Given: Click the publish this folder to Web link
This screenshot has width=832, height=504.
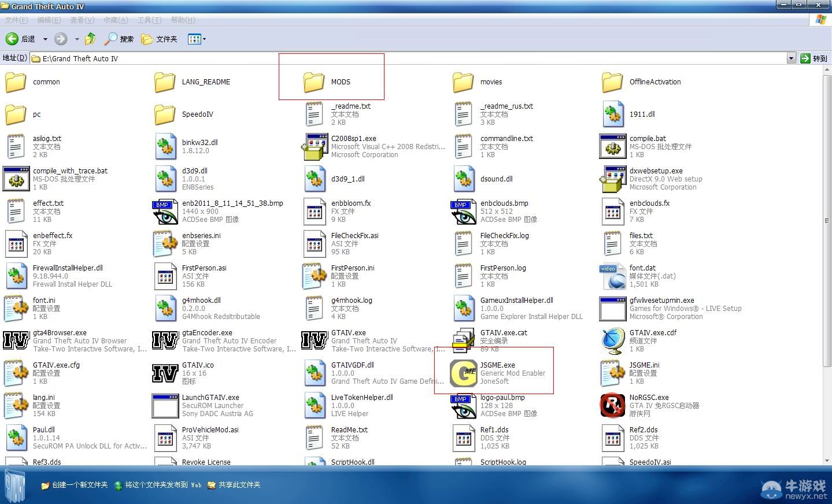Looking at the screenshot, I should (158, 485).
